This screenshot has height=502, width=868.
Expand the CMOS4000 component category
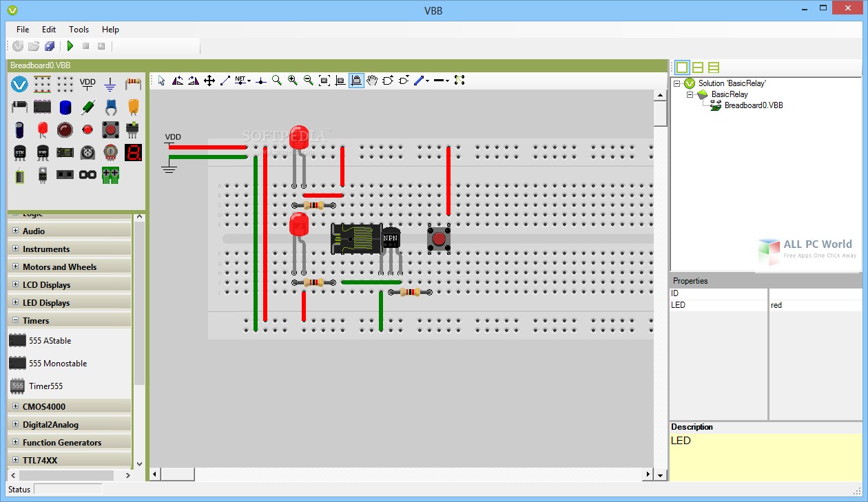(x=16, y=406)
